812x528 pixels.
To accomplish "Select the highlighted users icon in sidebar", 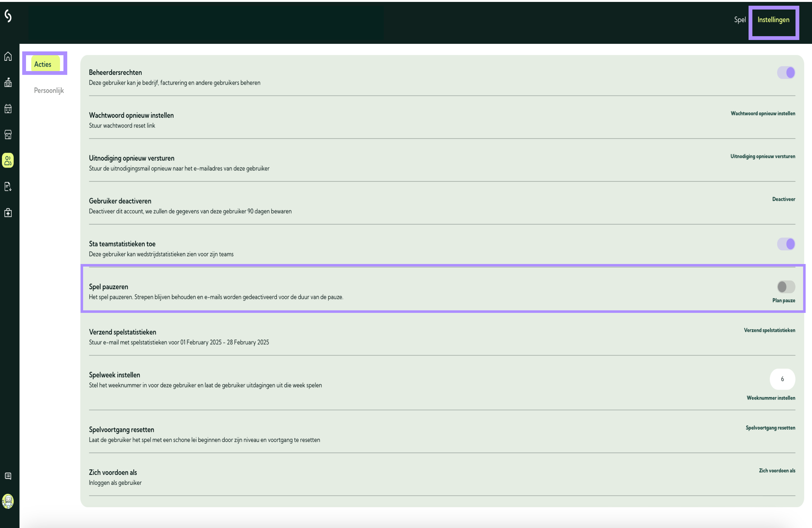I will coord(8,161).
